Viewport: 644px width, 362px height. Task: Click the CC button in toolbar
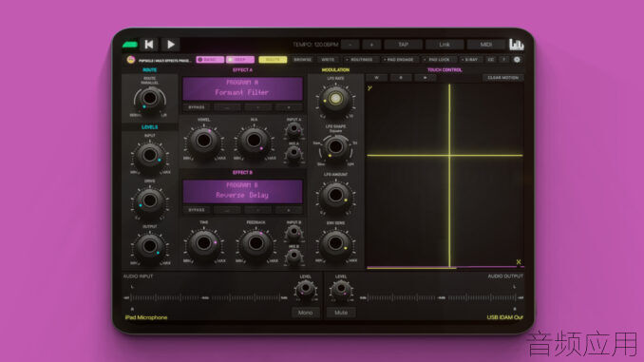490,60
